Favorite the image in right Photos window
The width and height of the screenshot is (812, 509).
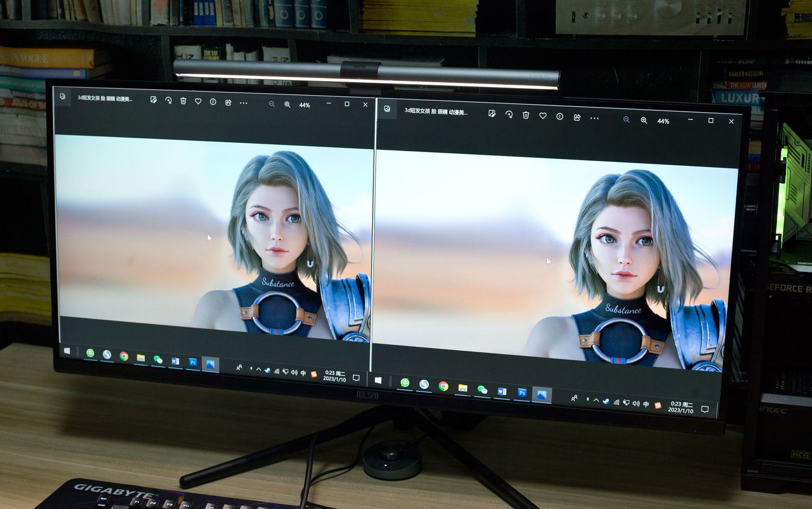click(543, 116)
